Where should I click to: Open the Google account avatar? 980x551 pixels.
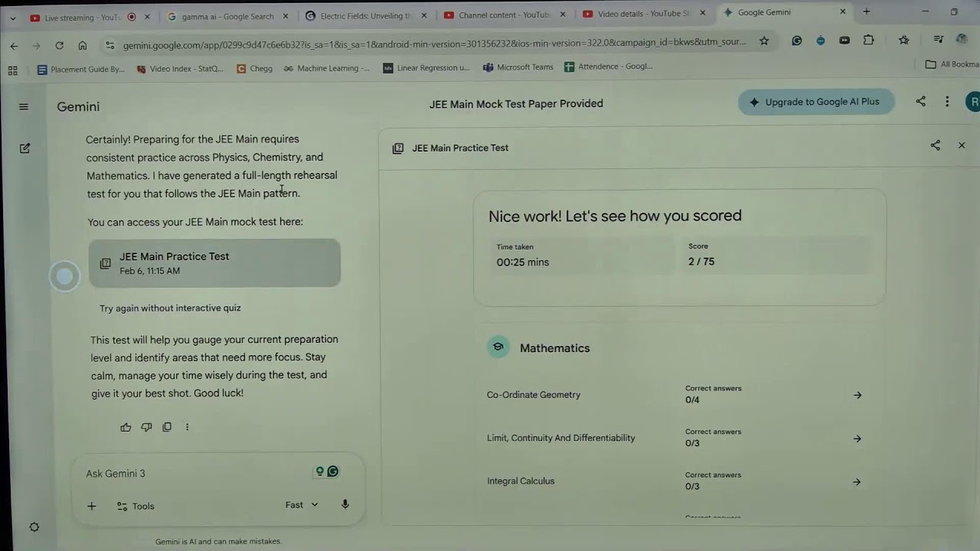tap(972, 102)
